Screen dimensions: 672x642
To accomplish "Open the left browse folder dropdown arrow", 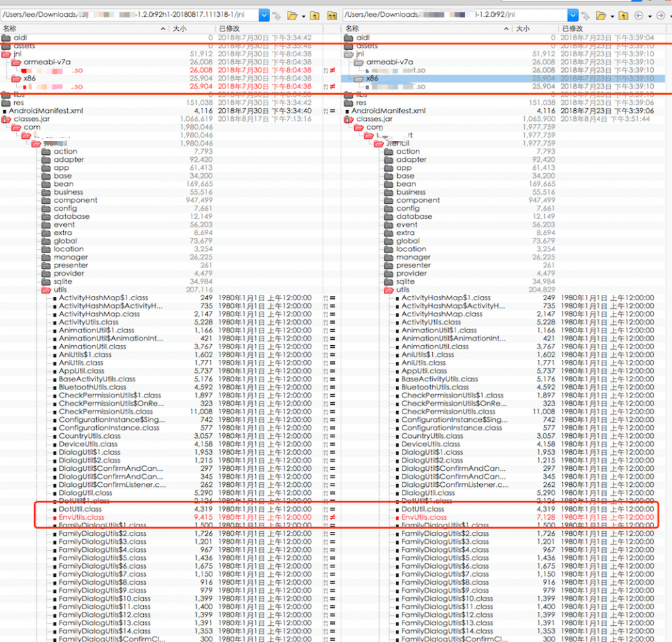I will tap(304, 16).
